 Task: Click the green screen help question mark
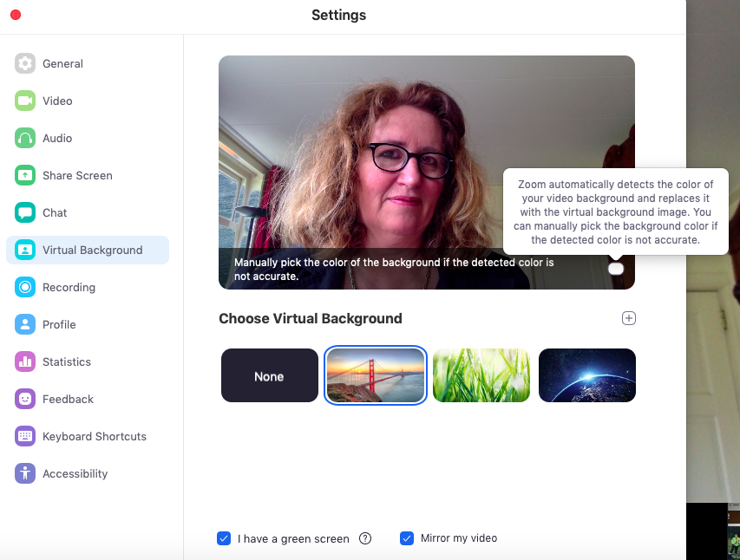[365, 538]
